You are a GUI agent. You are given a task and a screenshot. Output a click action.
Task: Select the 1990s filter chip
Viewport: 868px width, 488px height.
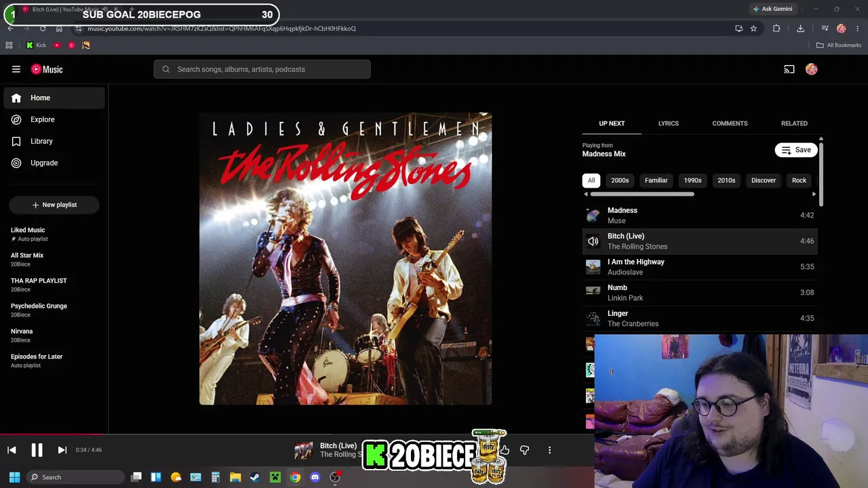click(692, 180)
